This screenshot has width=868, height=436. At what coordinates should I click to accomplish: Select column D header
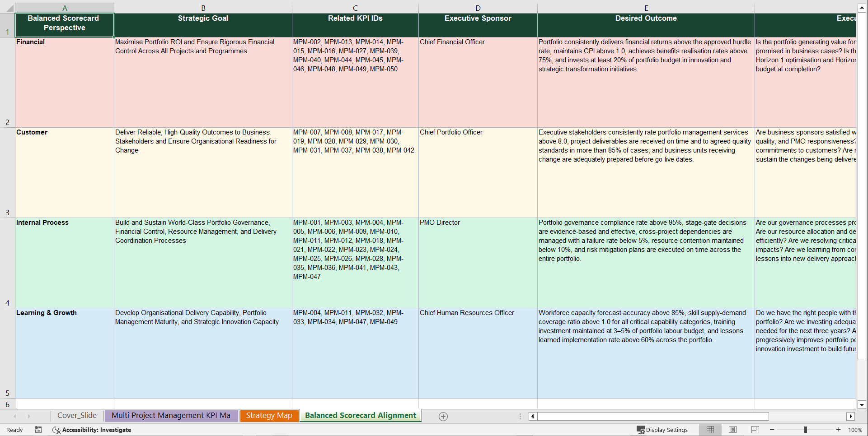(478, 8)
